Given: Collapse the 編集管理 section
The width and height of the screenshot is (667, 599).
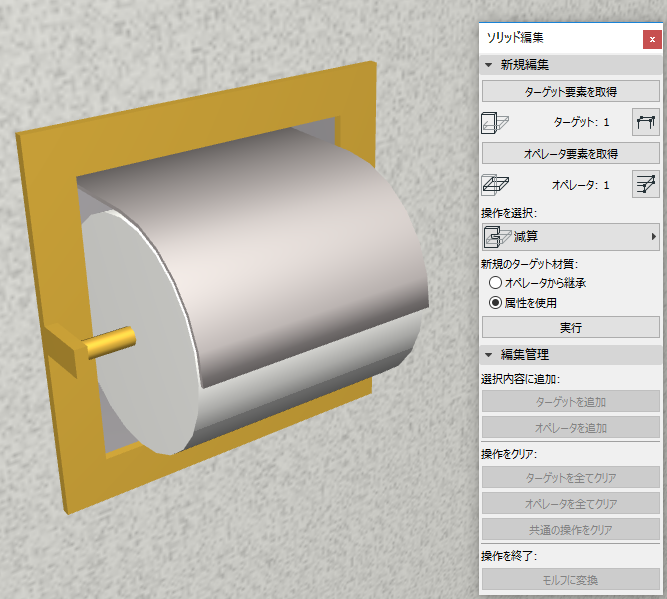Looking at the screenshot, I should pos(488,354).
